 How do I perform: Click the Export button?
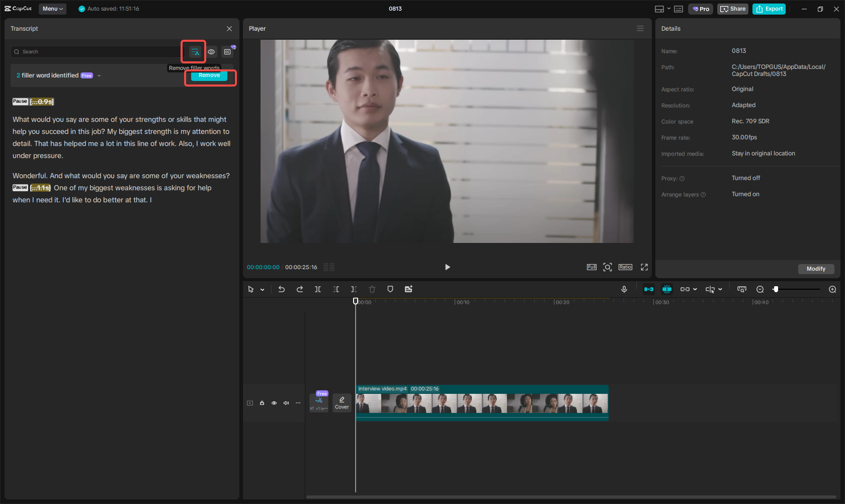pyautogui.click(x=769, y=9)
